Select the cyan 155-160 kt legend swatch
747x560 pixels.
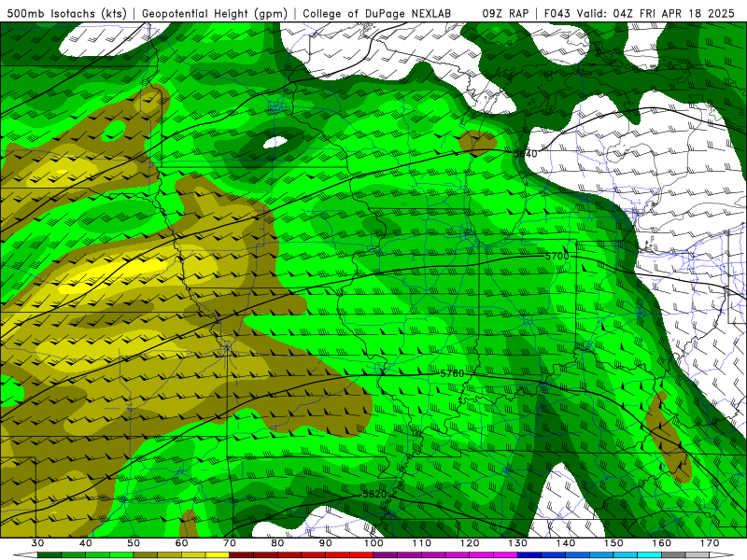[649, 555]
